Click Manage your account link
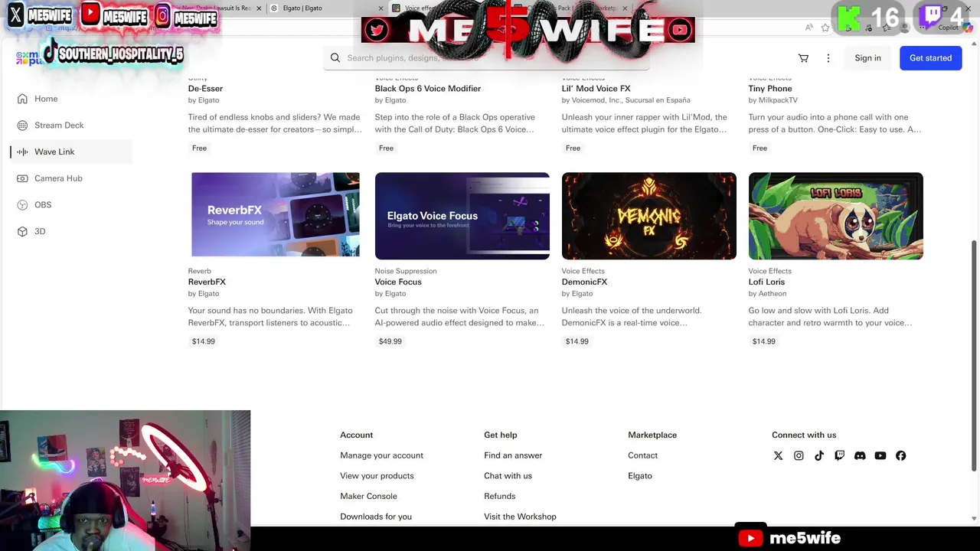This screenshot has height=551, width=980. [x=381, y=455]
